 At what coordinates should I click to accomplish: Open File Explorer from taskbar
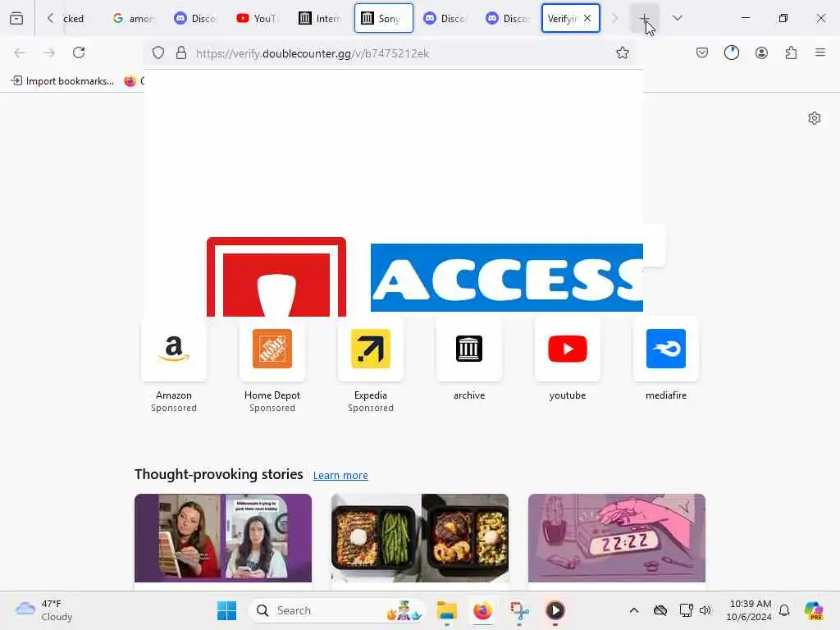pyautogui.click(x=446, y=610)
